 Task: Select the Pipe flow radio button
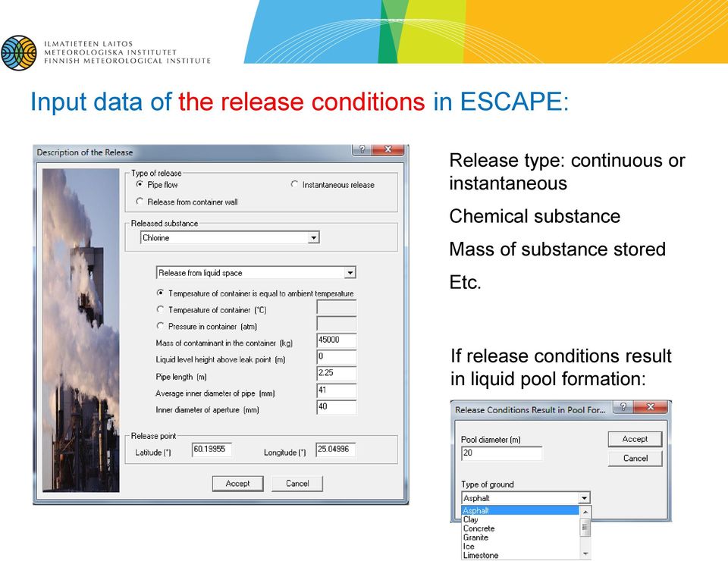[140, 184]
